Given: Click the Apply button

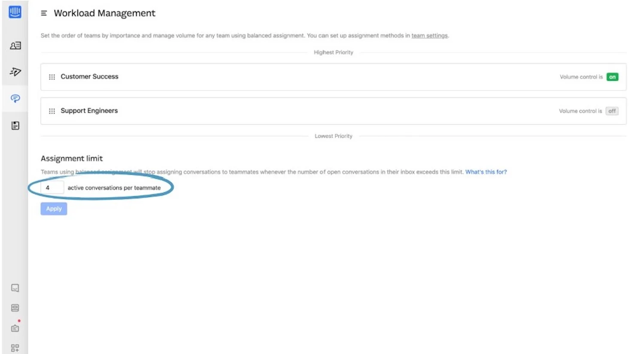Looking at the screenshot, I should pos(54,209).
